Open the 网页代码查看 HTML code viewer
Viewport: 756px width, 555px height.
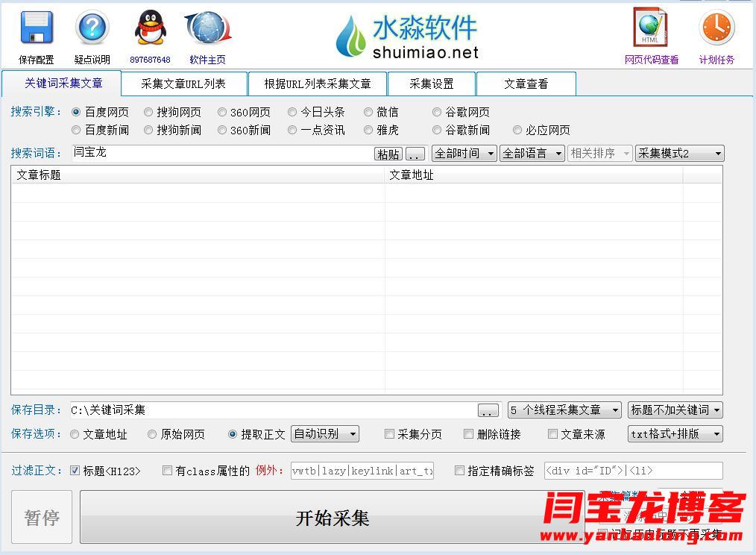point(650,28)
